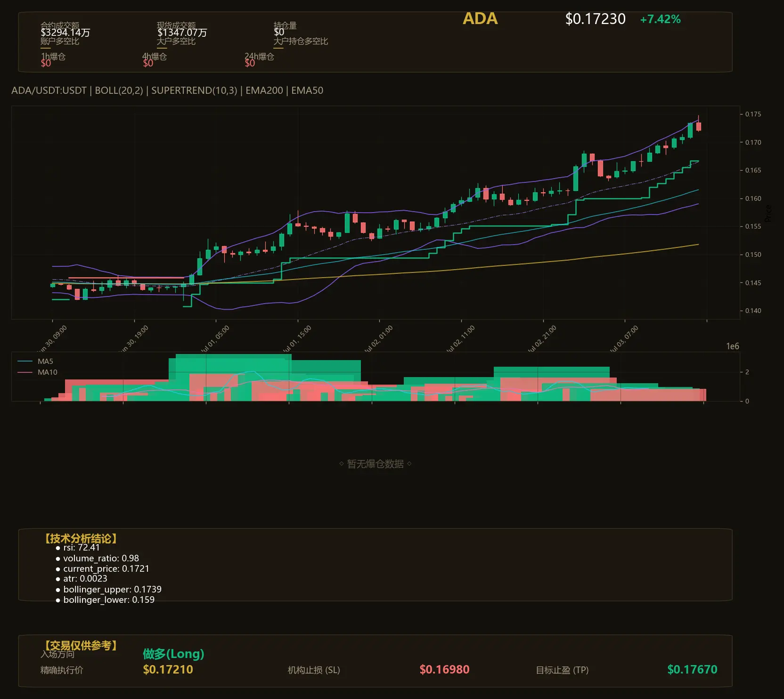Click the 【交易仅供参考】 heading
Viewport: 784px width, 699px height.
pos(81,645)
